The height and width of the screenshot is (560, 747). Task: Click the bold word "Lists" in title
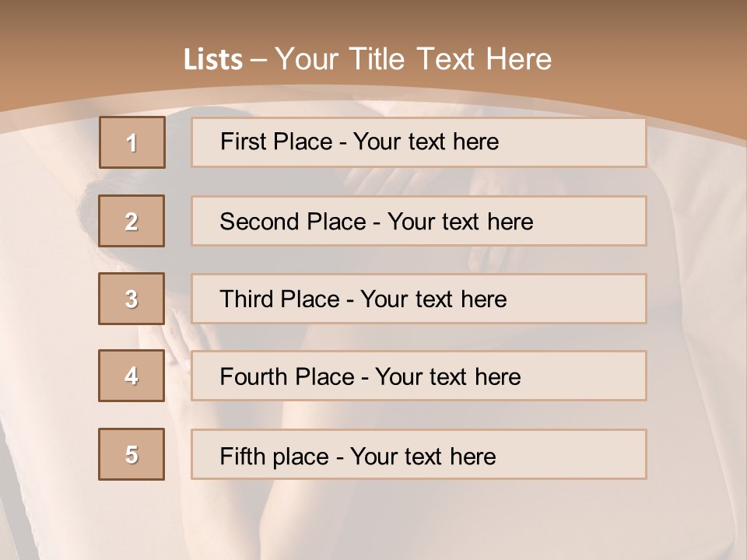click(x=212, y=60)
